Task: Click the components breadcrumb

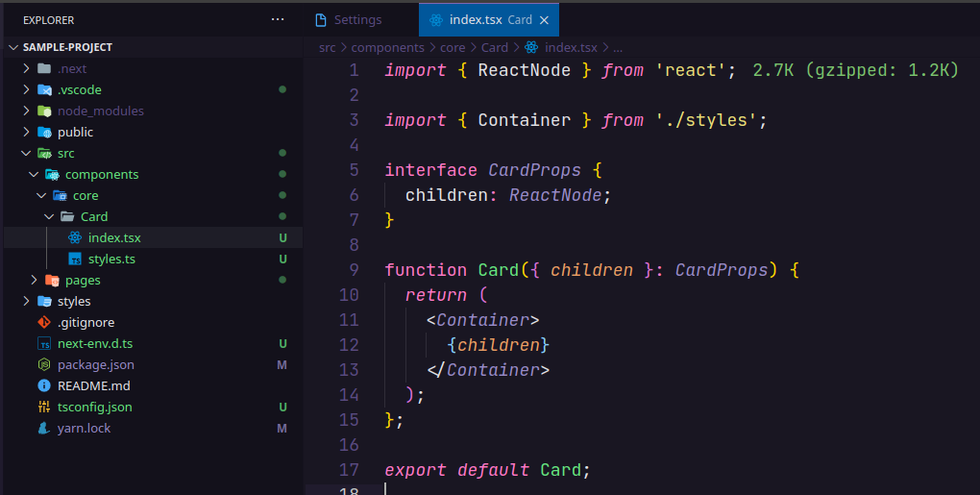Action: (x=387, y=47)
